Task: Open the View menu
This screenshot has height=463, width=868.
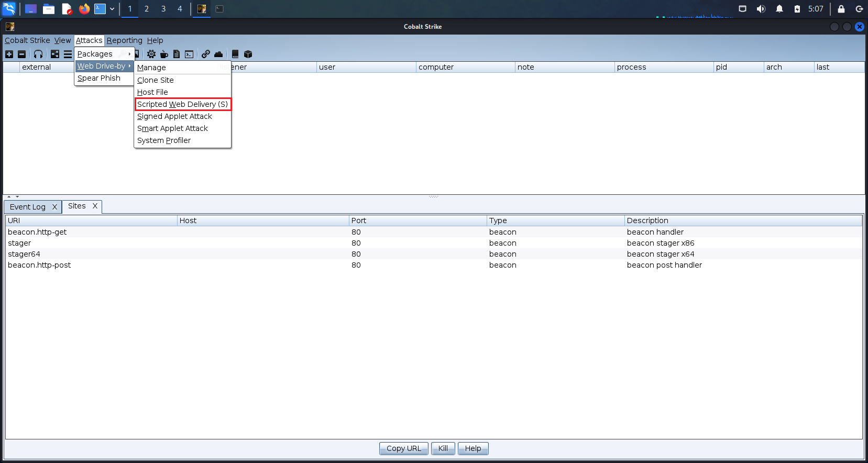Action: (62, 40)
